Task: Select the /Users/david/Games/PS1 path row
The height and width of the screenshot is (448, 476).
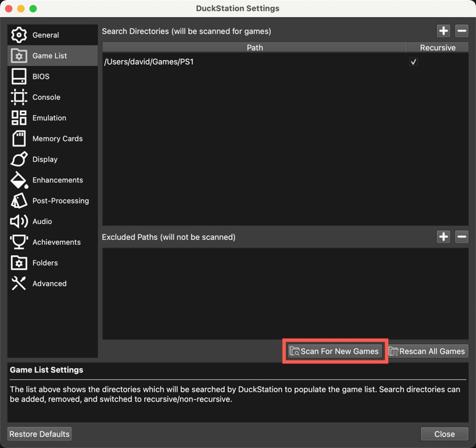Action: (x=285, y=62)
